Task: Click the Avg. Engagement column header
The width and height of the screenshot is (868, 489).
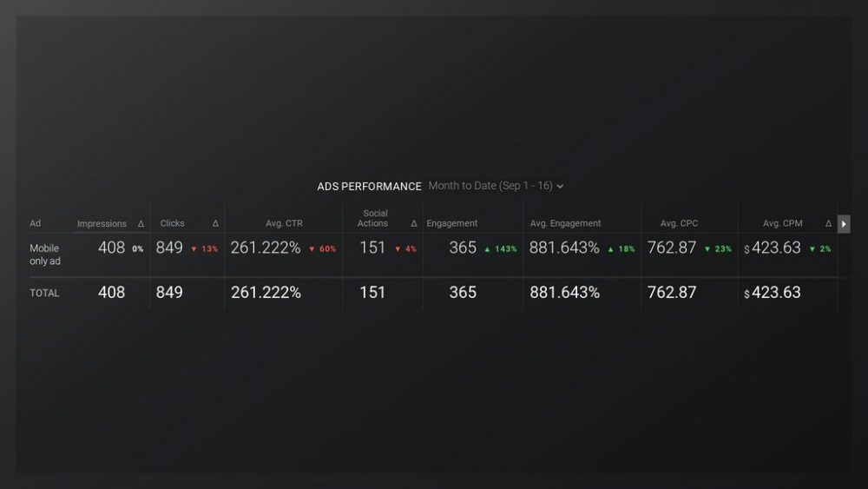Action: (565, 224)
